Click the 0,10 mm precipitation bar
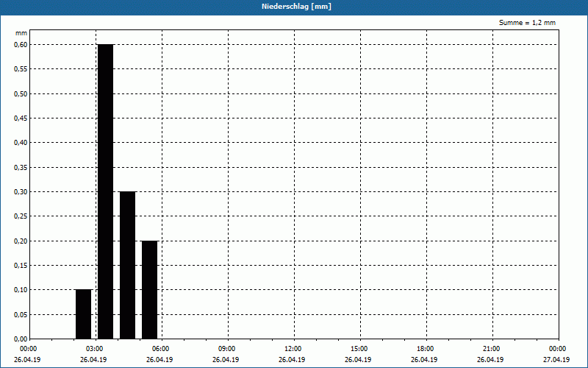 click(x=83, y=314)
